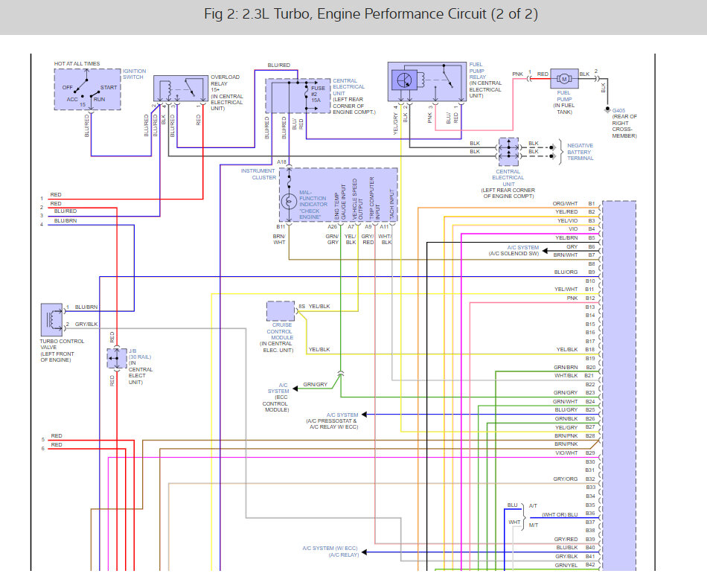Click the GRY/BLK label at turbo valve pin 2

coord(86,325)
